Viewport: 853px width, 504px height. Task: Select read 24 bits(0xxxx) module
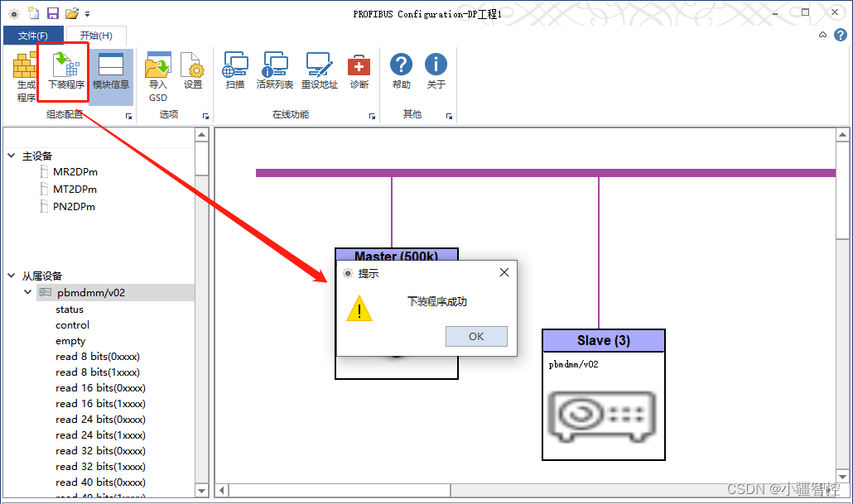[101, 420]
